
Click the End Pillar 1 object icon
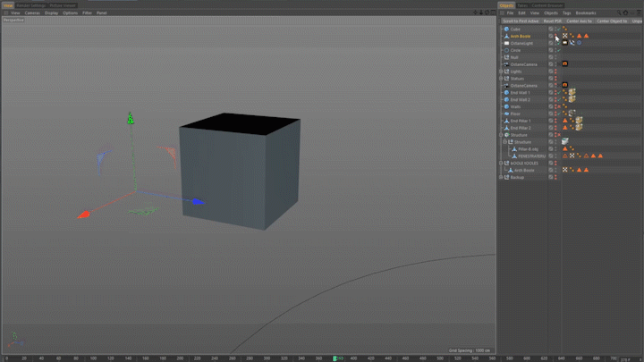(x=506, y=121)
